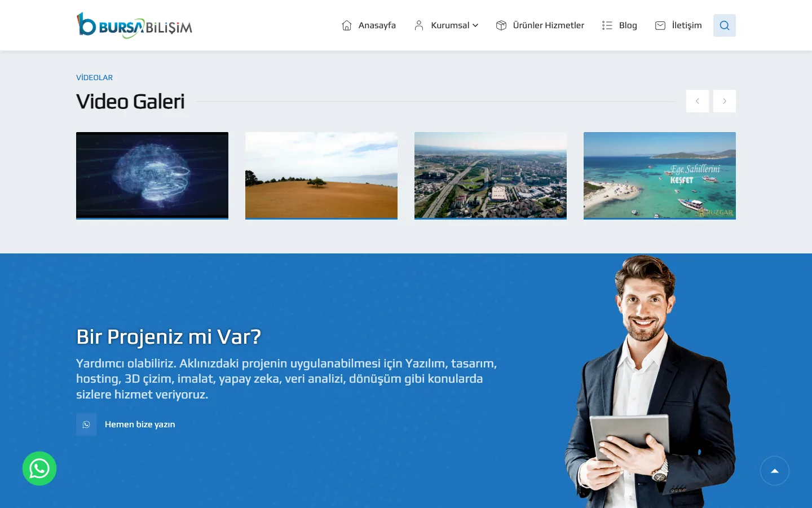Expand the Kurumsal dropdown chevron
812x508 pixels.
point(475,25)
